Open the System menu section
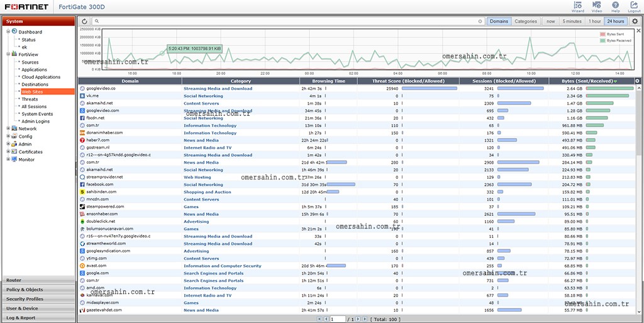Screen dimensions: 644x323 [38, 21]
